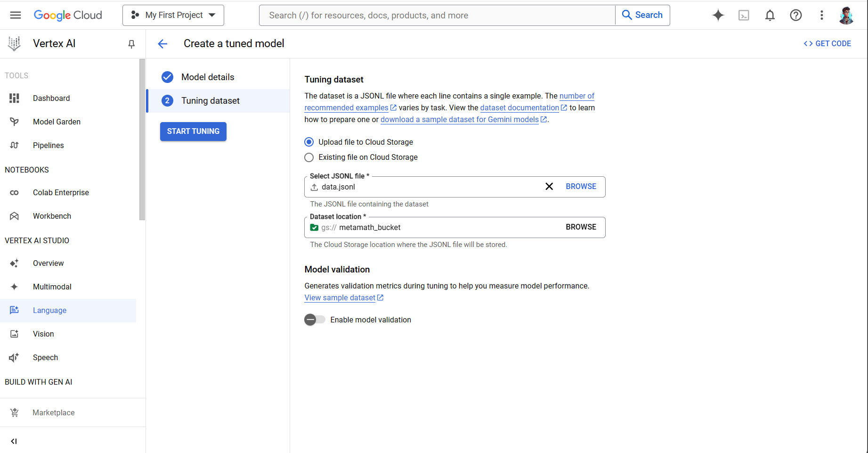The width and height of the screenshot is (868, 453).
Task: Click the Vertex AI product icon
Action: 14,43
